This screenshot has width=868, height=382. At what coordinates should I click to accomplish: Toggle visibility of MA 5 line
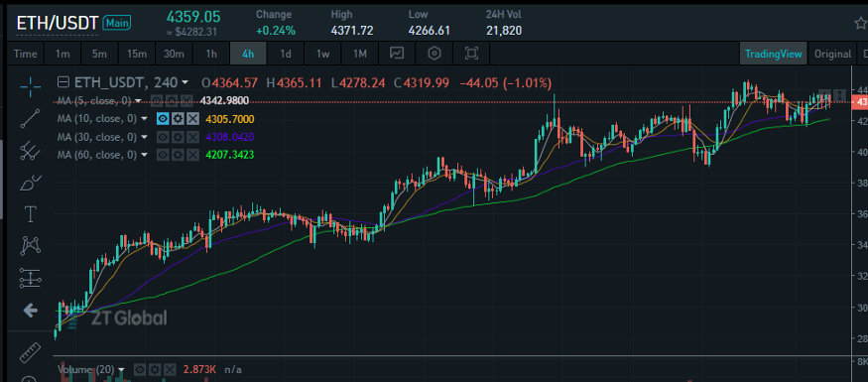[157, 101]
